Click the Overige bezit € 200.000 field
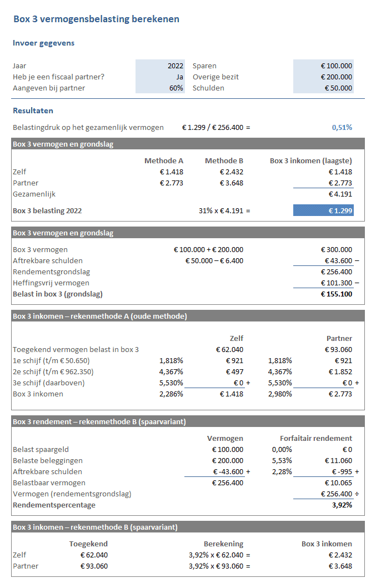376x588 pixels. coord(323,77)
